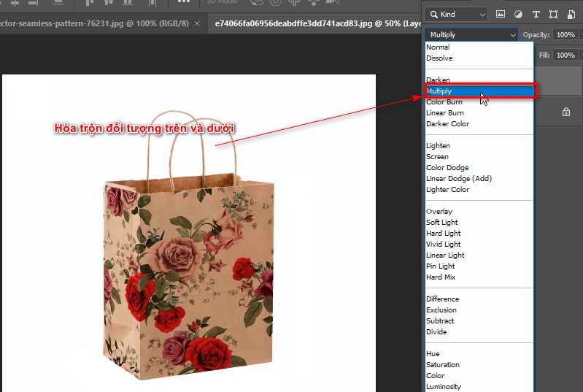Choose Screen blend mode
583x392 pixels.
(479, 156)
